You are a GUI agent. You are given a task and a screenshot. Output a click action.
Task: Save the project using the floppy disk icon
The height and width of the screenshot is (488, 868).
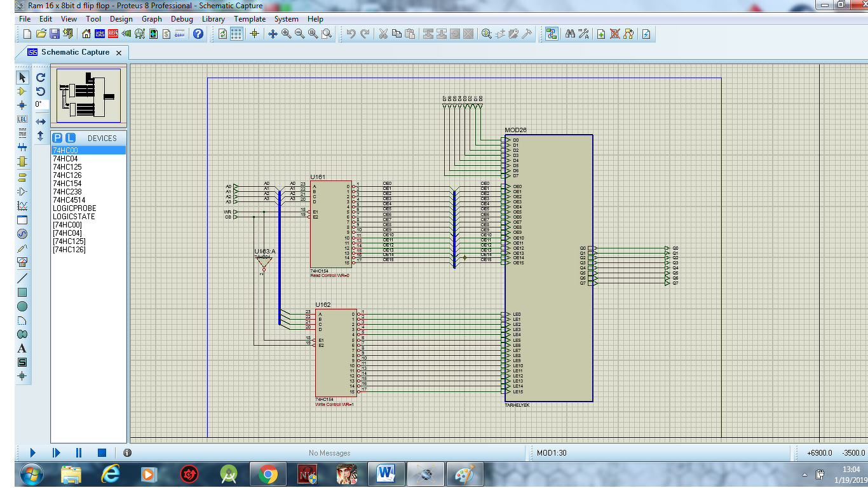pyautogui.click(x=55, y=34)
